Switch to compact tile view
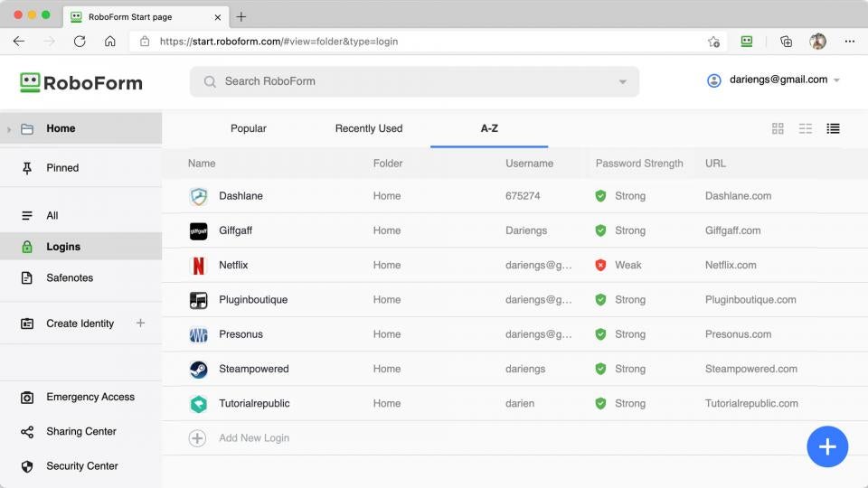The height and width of the screenshot is (488, 868). 806,128
